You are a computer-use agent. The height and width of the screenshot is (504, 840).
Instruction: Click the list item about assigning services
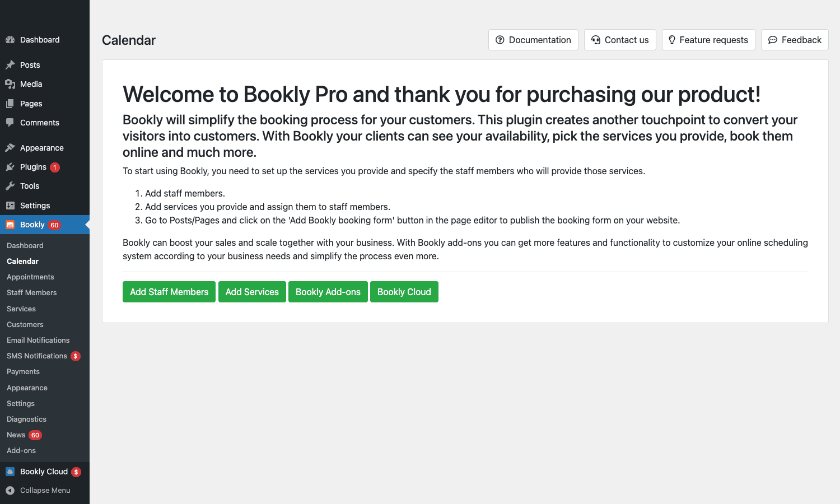pos(263,207)
